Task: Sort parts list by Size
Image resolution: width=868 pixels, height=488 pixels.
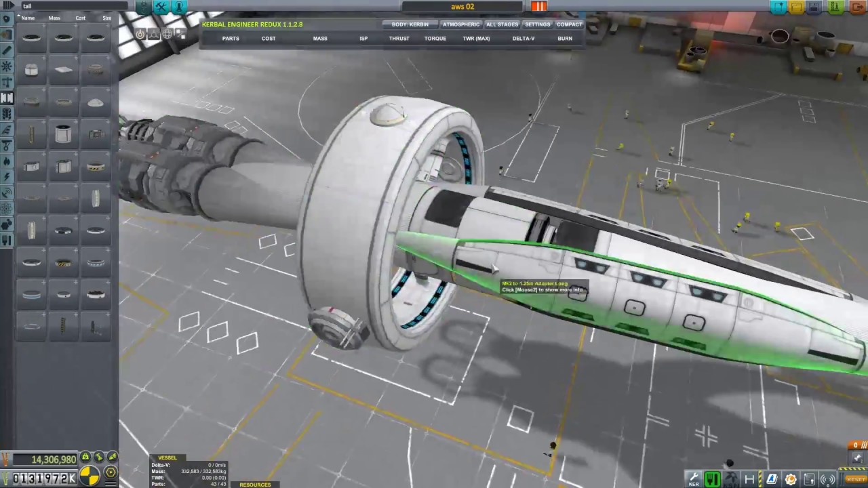Action: coord(106,18)
